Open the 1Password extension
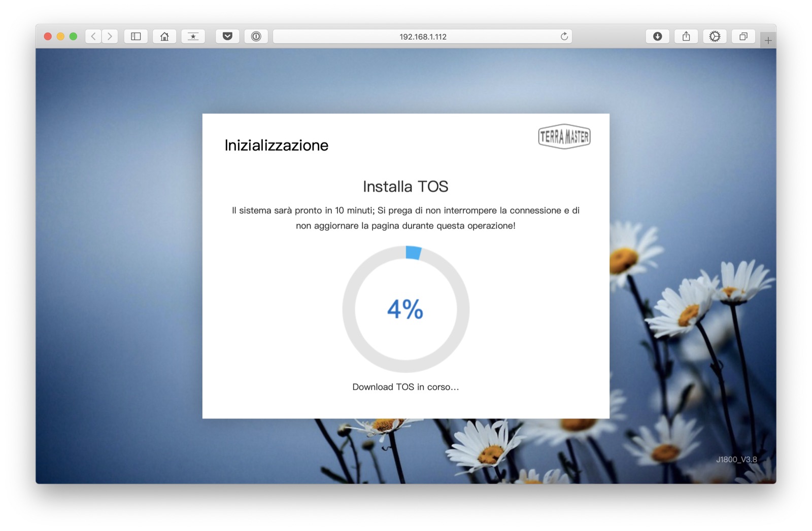 pos(256,37)
